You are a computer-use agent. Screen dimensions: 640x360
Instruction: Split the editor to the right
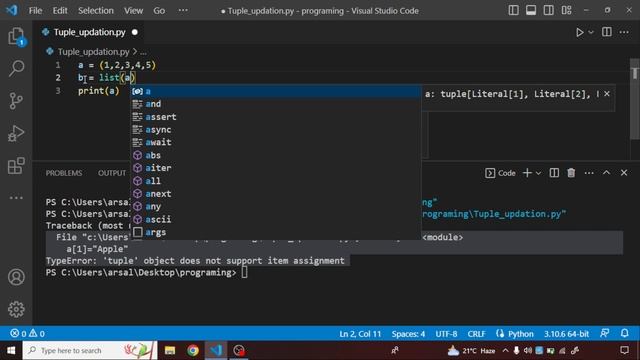(607, 32)
